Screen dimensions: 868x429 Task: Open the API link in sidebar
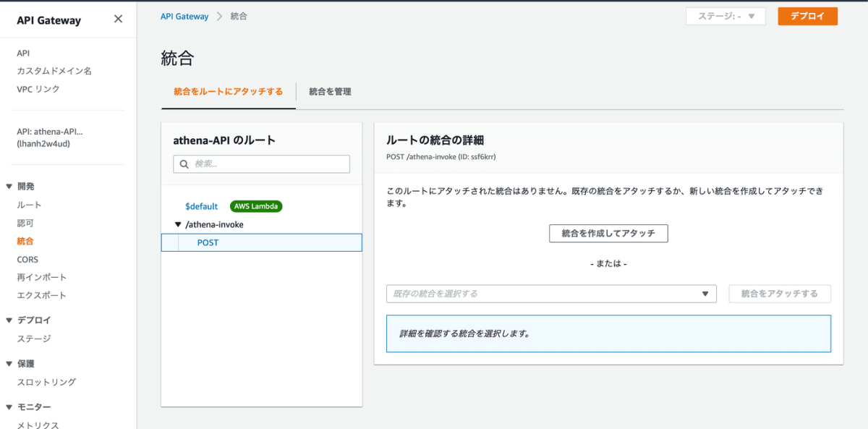[23, 53]
